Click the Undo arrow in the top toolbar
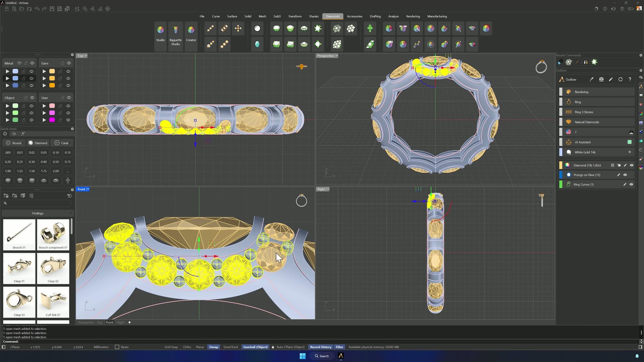Screen dimensions: 644x362 37,9
